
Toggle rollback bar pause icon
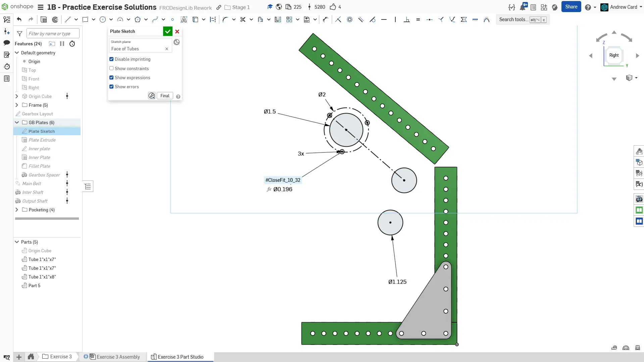tap(62, 44)
